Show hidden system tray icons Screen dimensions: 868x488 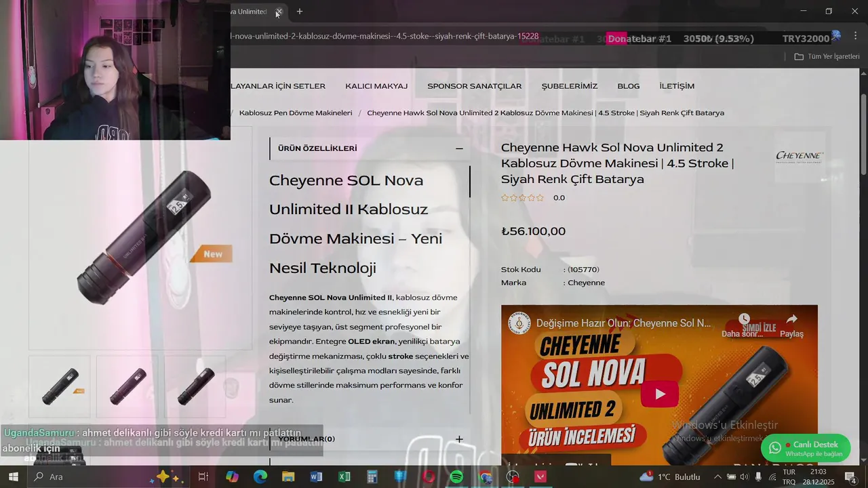coord(717,476)
